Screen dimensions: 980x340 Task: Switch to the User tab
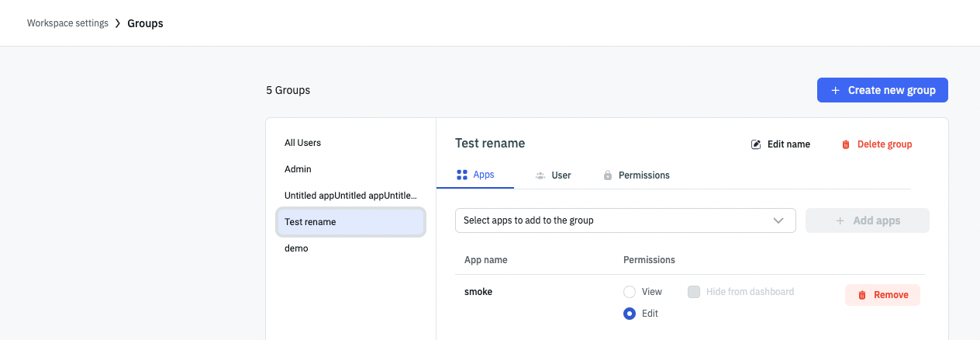(561, 175)
